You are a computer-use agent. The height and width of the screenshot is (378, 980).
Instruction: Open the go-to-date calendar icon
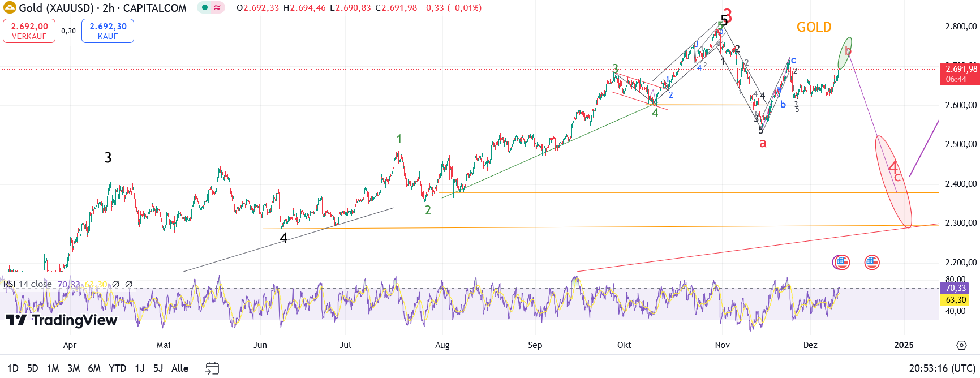pos(212,368)
